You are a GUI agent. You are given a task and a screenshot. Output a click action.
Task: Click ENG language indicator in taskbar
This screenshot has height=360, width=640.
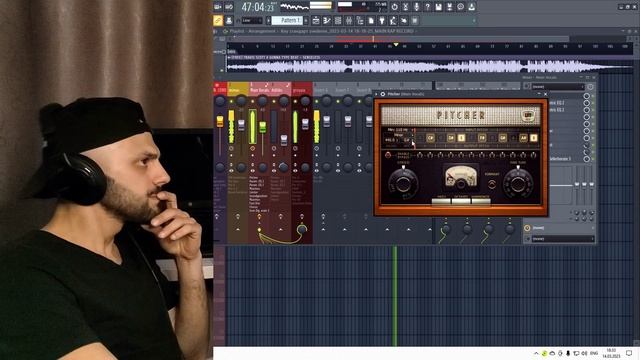tap(594, 353)
